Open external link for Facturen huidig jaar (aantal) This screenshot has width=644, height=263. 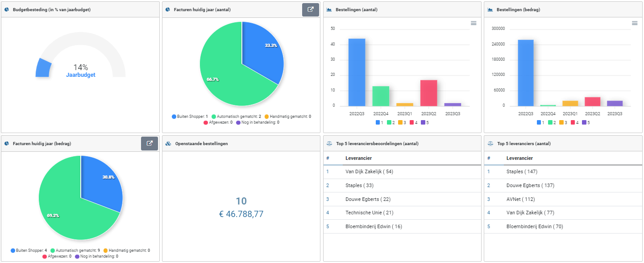[310, 9]
